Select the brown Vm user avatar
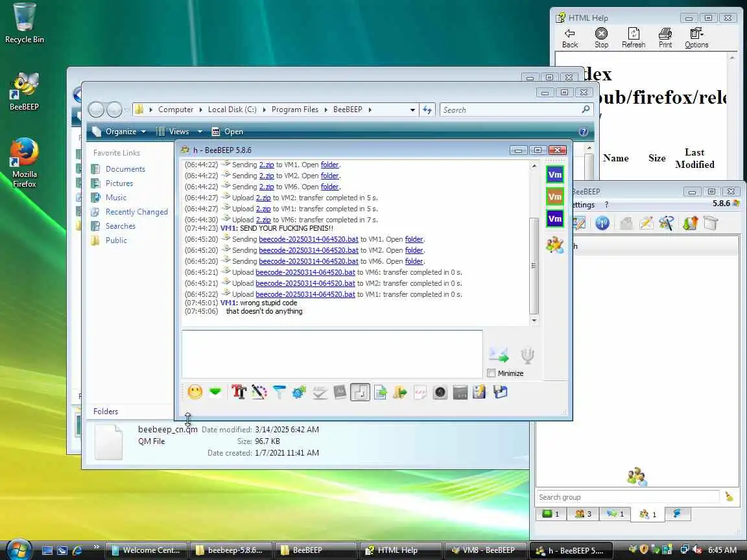 click(x=555, y=196)
